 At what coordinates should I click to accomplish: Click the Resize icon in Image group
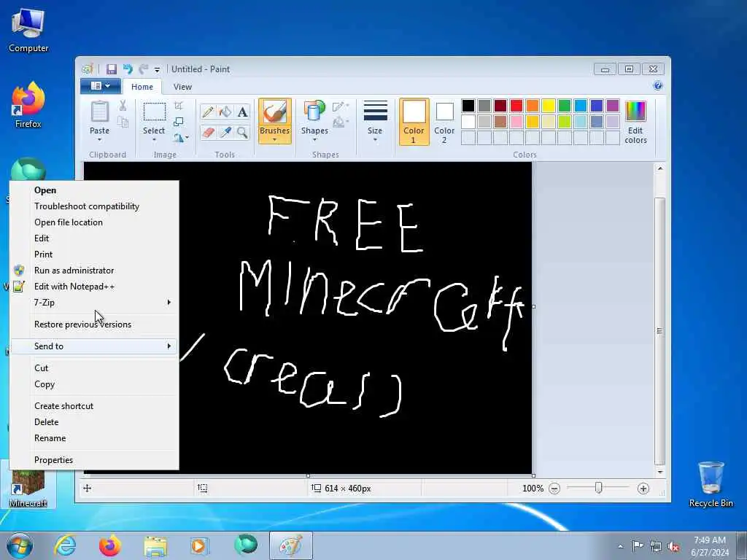click(179, 122)
